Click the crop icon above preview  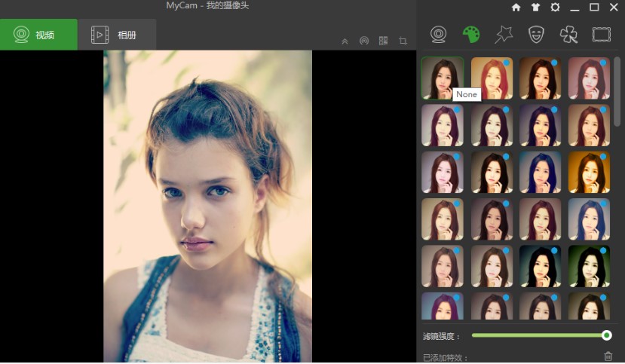(403, 41)
